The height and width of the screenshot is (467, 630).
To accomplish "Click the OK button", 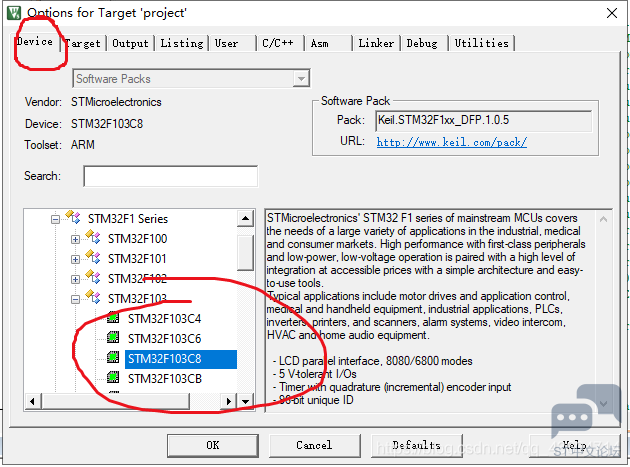I will pyautogui.click(x=213, y=445).
